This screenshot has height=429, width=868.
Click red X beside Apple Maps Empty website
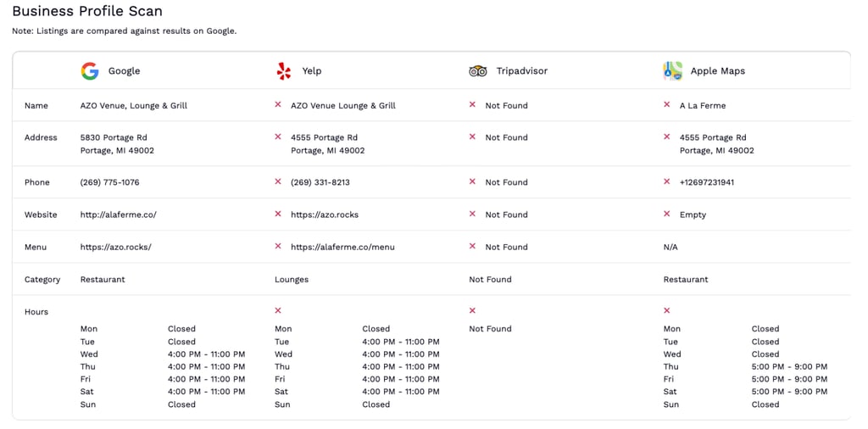click(666, 214)
